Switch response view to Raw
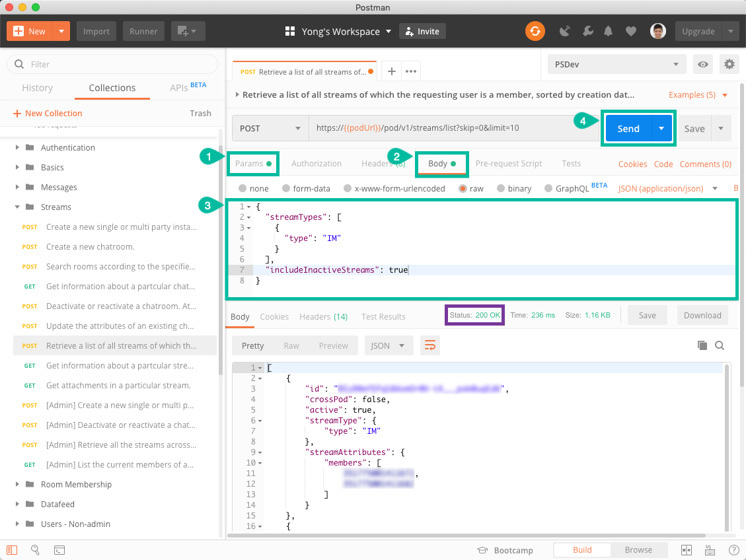Viewport: 746px width, 560px height. pos(291,345)
